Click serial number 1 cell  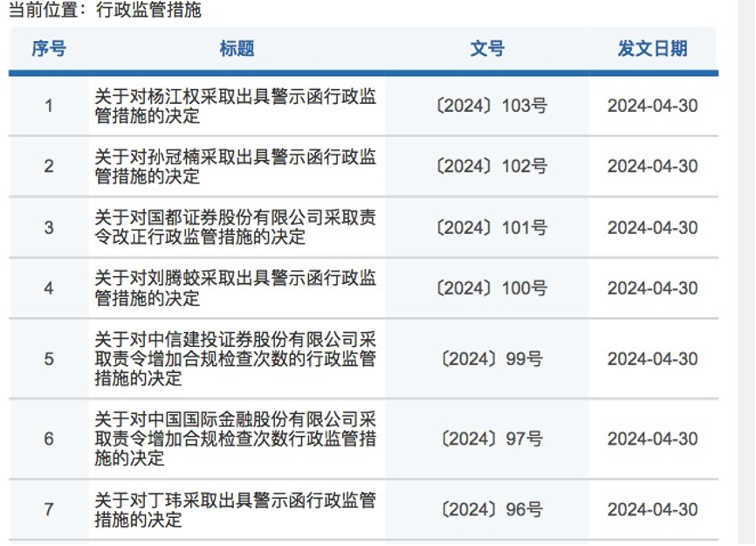pyautogui.click(x=49, y=106)
